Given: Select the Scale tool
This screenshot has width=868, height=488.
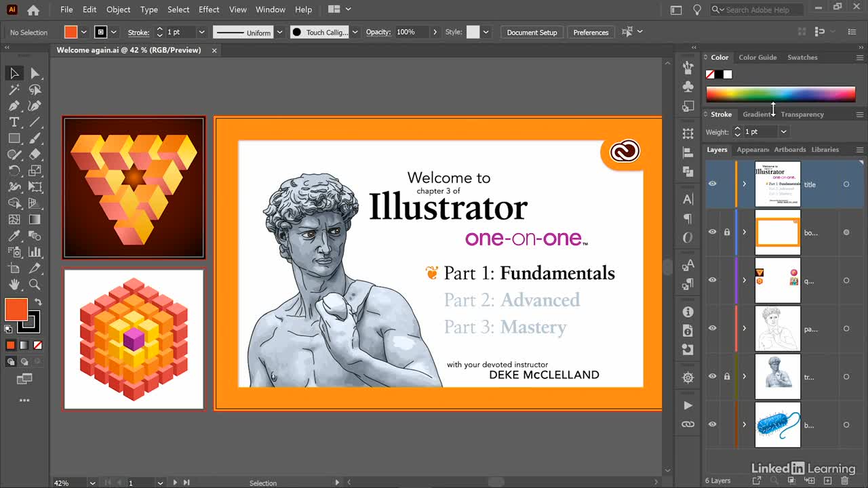Looking at the screenshot, I should (35, 171).
